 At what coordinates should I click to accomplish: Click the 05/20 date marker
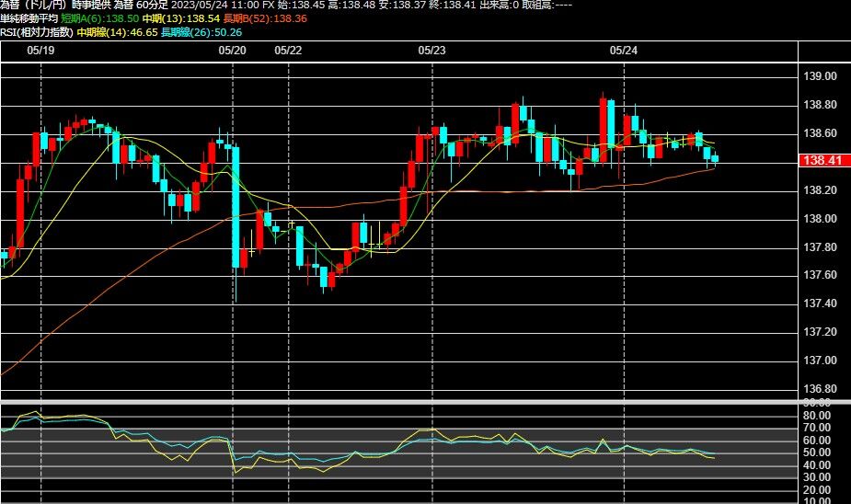coord(232,51)
